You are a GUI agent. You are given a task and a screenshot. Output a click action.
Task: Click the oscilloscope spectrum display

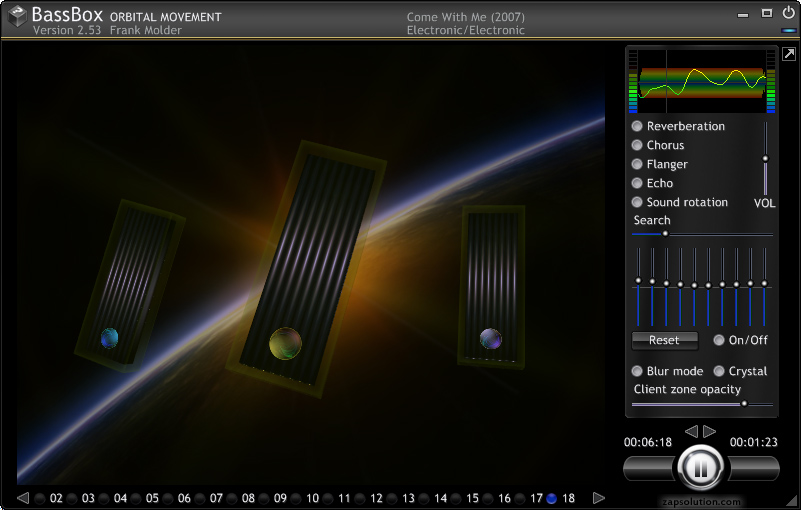702,82
